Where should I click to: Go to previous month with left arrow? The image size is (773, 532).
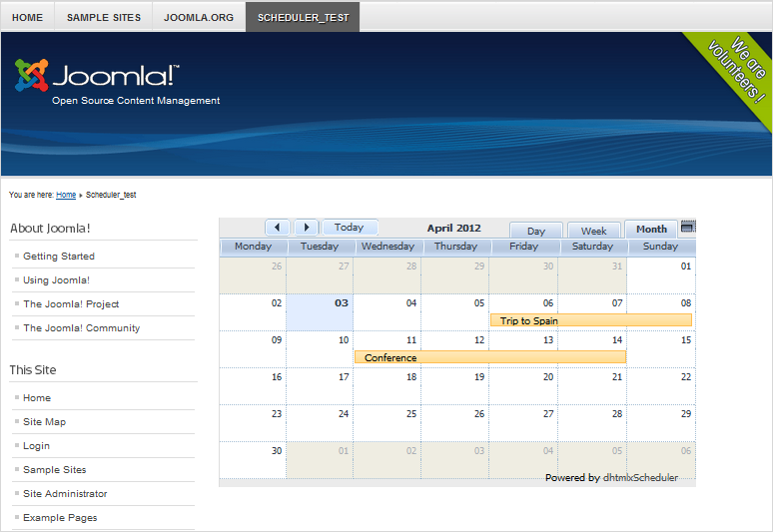[x=277, y=228]
